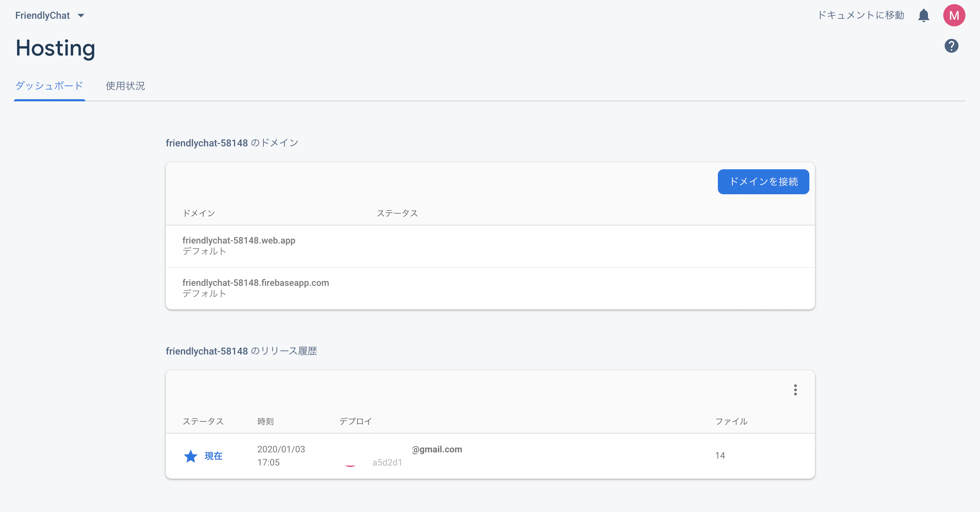Switch to the ダッシュボード tab
The image size is (980, 512).
[50, 86]
